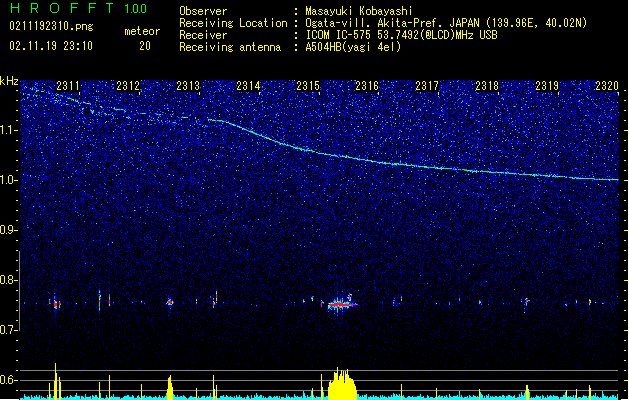
Task: Click the 2312 time axis marker
Action: coord(128,85)
